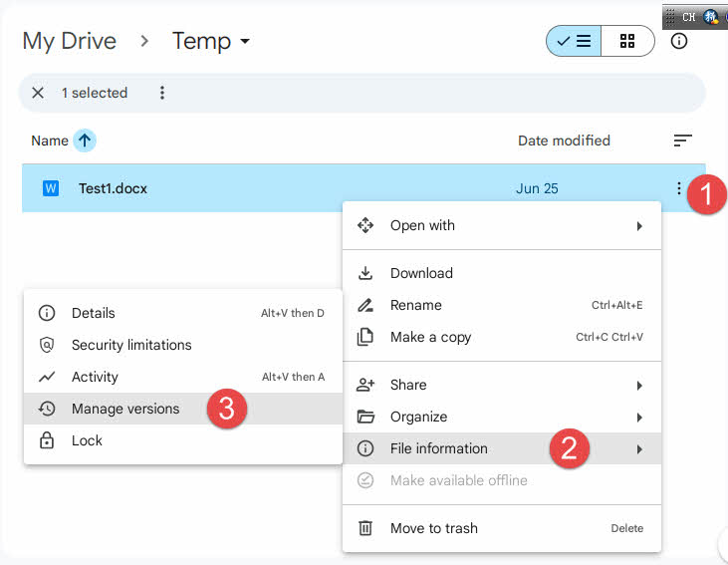Image resolution: width=728 pixels, height=565 pixels.
Task: Expand the File information submenu arrow
Action: pyautogui.click(x=639, y=449)
